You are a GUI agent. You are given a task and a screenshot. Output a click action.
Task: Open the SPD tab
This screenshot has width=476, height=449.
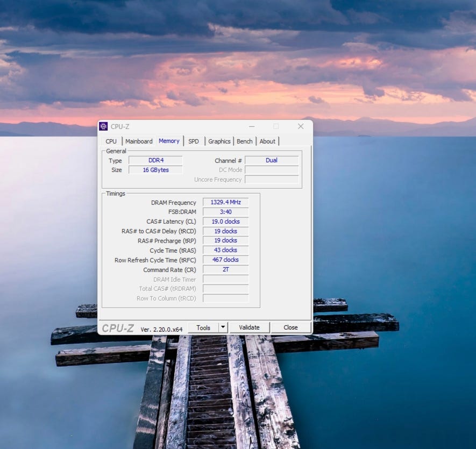(194, 141)
